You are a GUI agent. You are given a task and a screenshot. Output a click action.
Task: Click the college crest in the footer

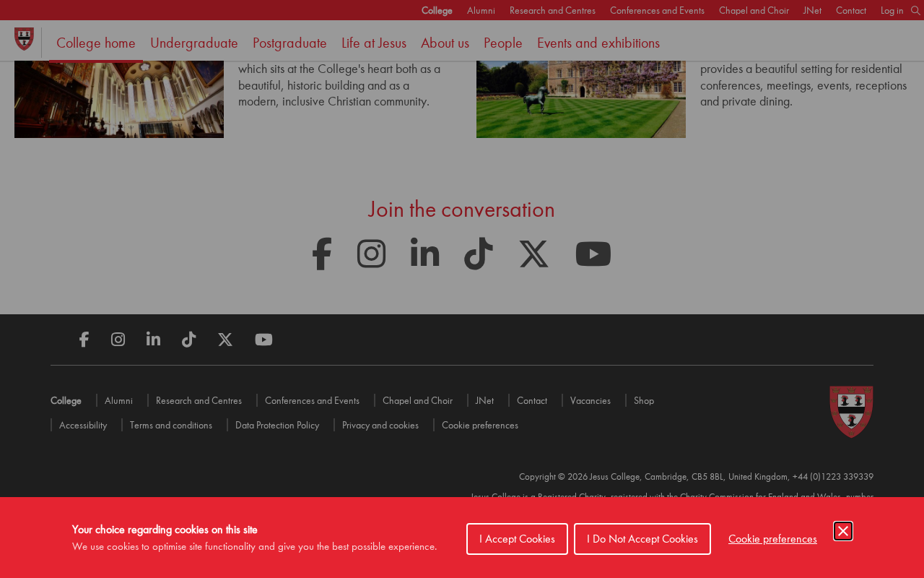[x=852, y=412]
